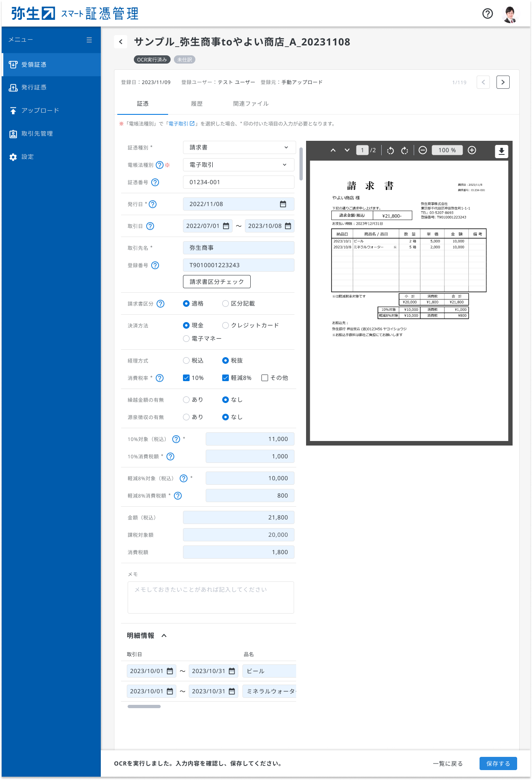Click the 取引先名 field with 弥生商事
The width and height of the screenshot is (532, 780).
239,248
